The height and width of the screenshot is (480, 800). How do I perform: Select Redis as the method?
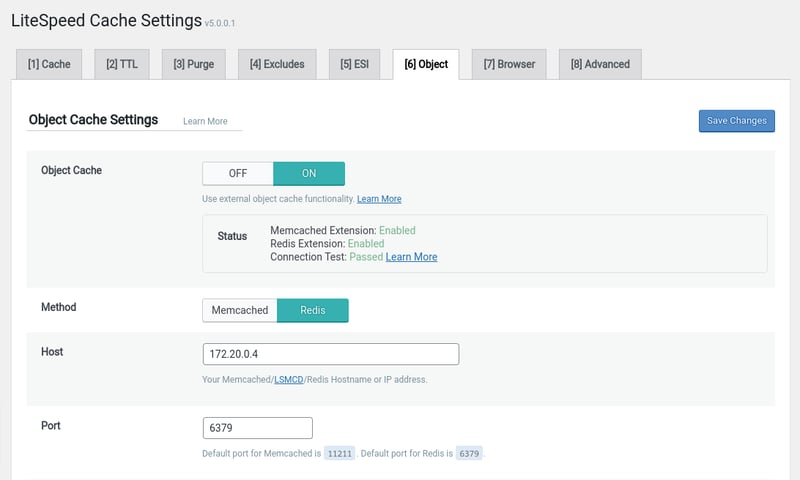(312, 310)
